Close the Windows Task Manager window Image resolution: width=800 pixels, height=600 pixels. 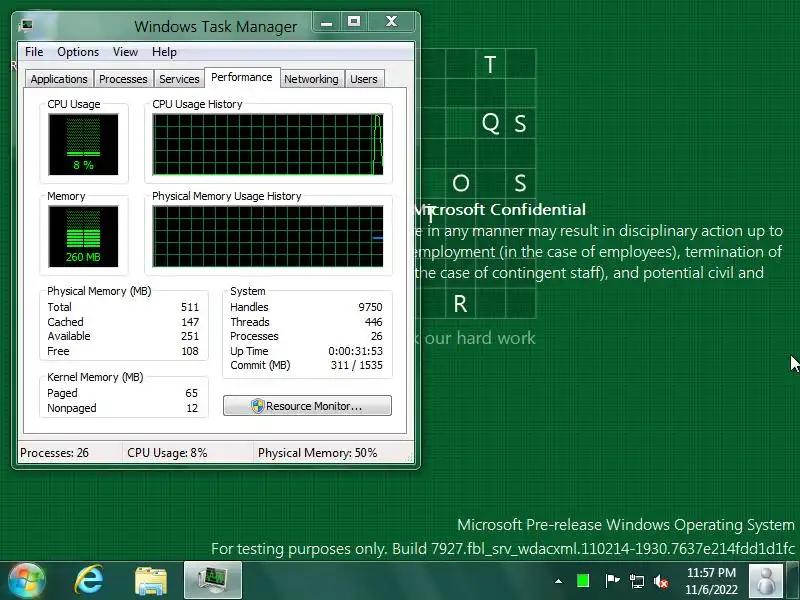[391, 22]
